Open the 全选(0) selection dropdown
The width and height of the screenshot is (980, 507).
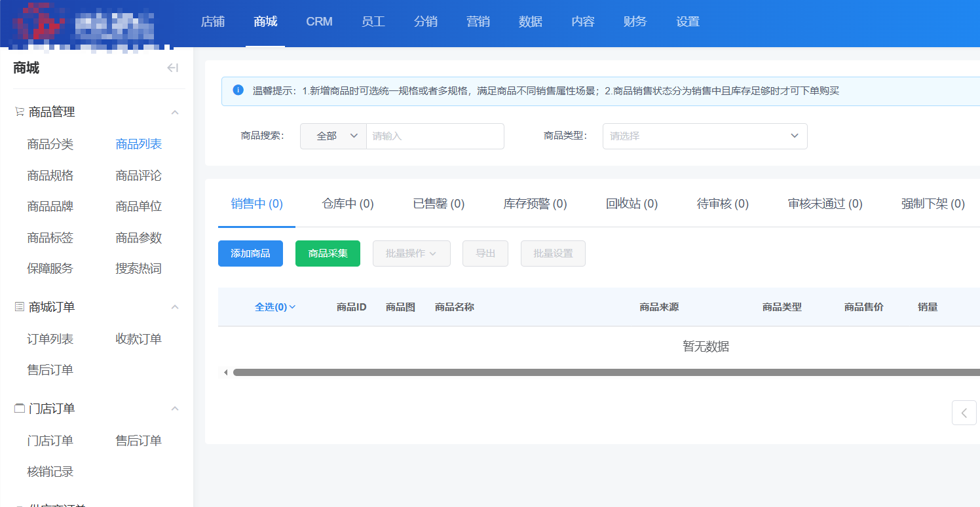pyautogui.click(x=275, y=307)
